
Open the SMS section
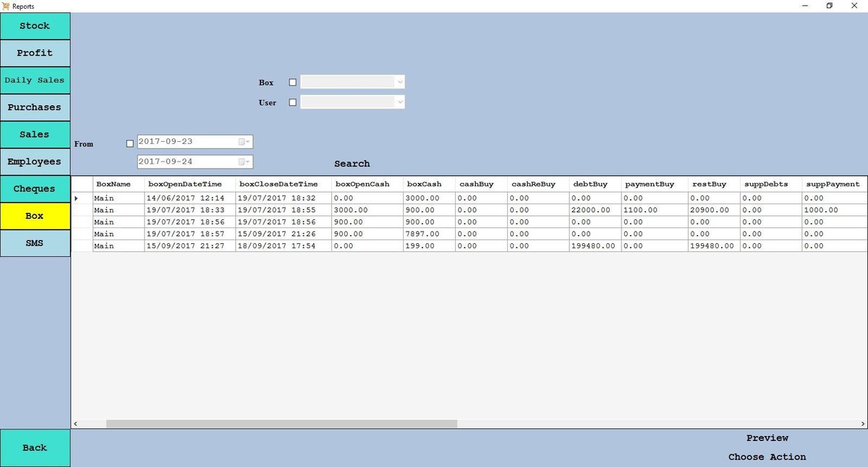click(35, 243)
